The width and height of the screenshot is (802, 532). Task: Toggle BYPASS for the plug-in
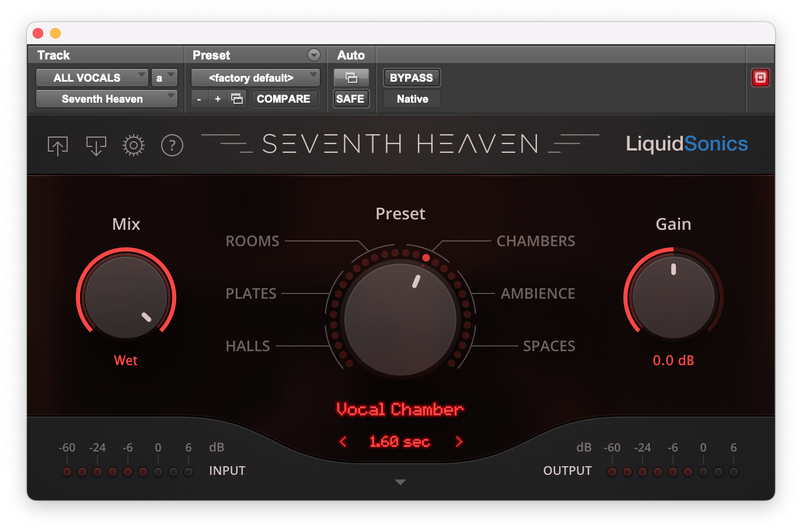point(412,77)
